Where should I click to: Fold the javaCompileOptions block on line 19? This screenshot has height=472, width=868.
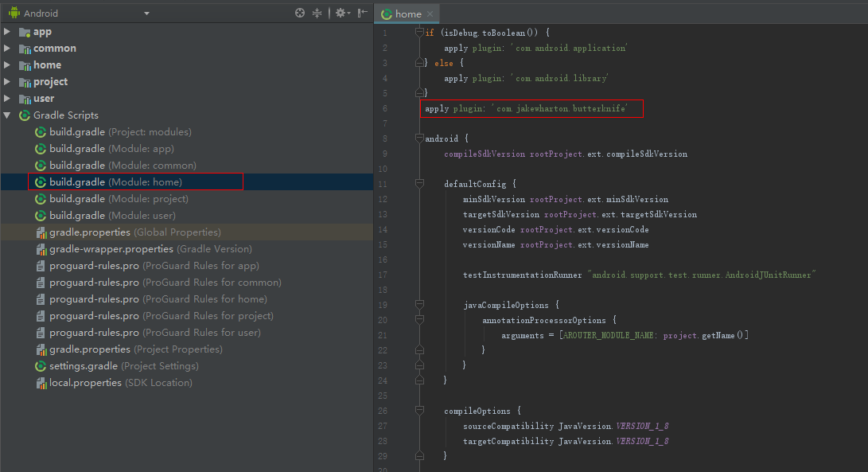(419, 305)
